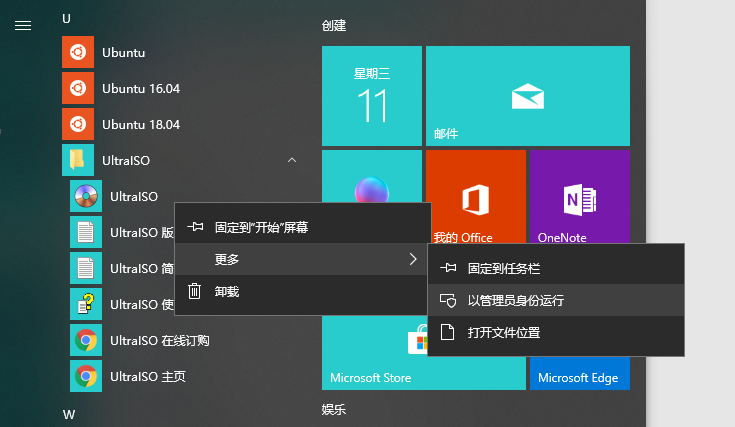Viewport: 735px width, 427px height.
Task: Choose 更多 in the context menu
Action: click(302, 259)
